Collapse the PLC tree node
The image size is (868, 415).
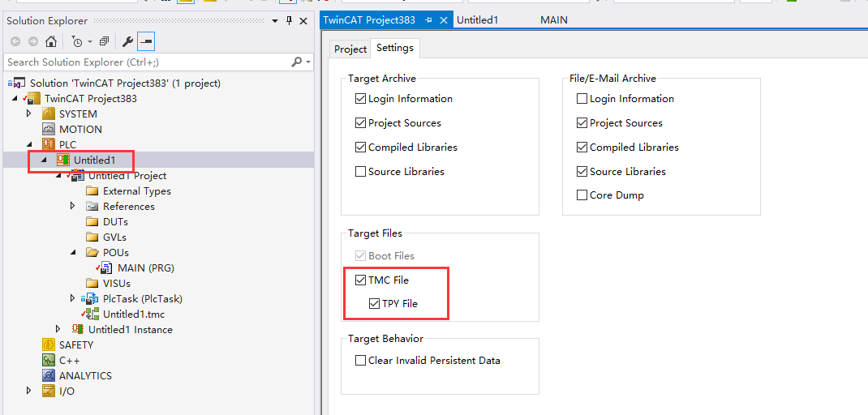(29, 145)
